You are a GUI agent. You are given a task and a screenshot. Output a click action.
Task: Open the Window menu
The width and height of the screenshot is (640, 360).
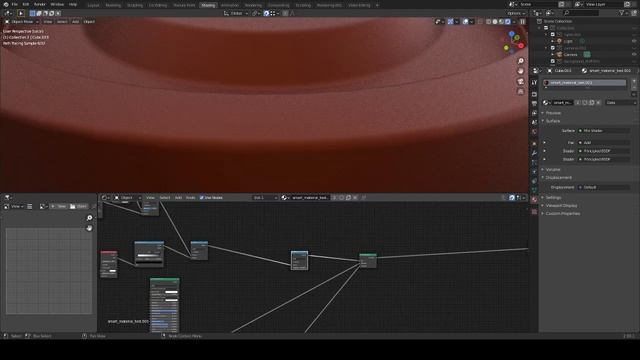(x=57, y=4)
